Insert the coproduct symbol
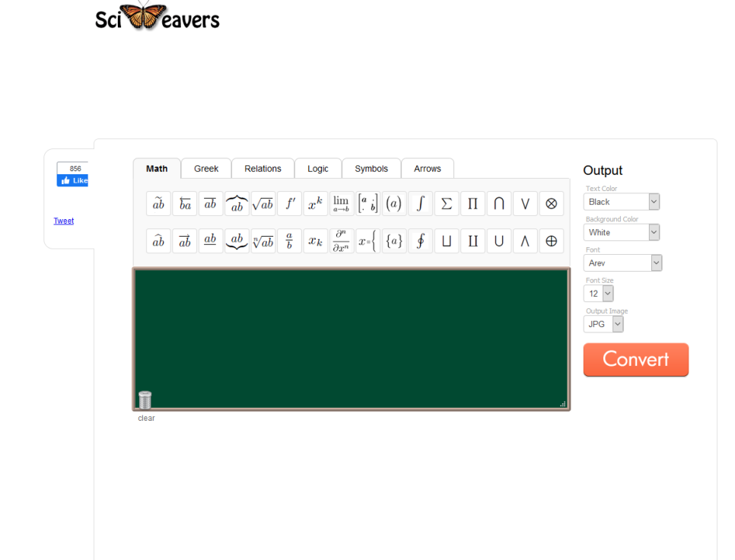 pyautogui.click(x=473, y=241)
